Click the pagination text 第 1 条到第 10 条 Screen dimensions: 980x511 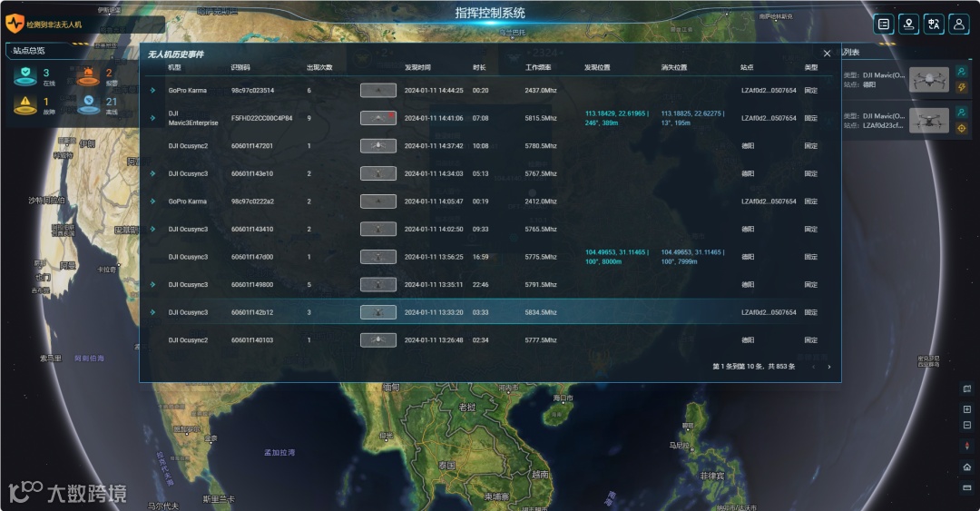754,367
